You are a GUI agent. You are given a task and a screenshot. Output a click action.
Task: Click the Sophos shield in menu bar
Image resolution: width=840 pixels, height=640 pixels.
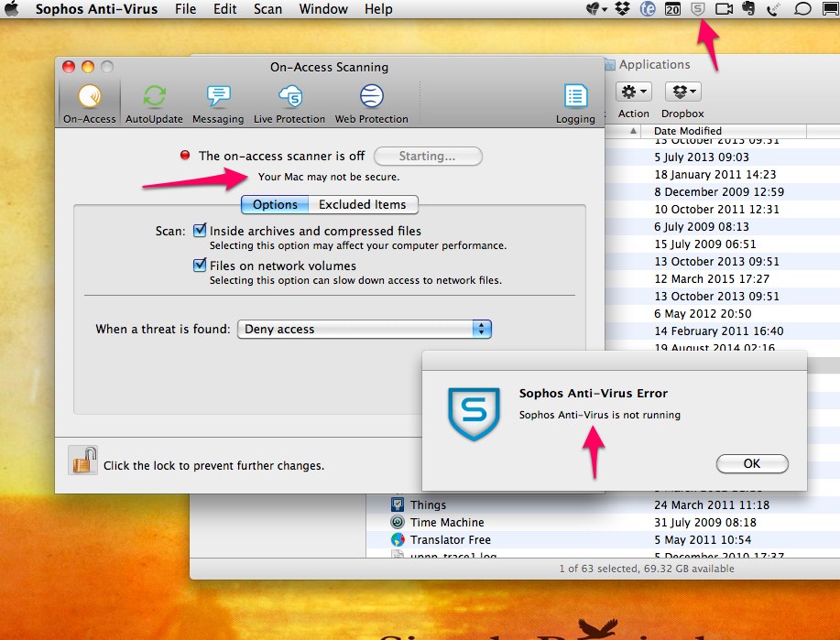click(697, 8)
